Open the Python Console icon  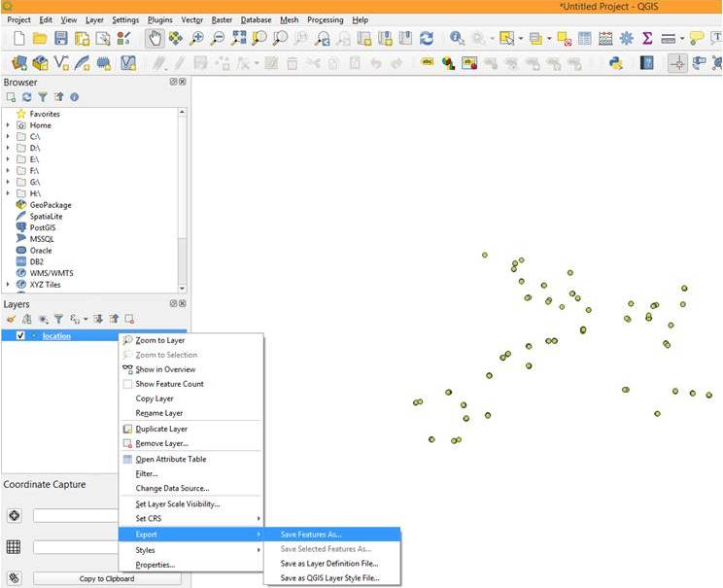616,63
